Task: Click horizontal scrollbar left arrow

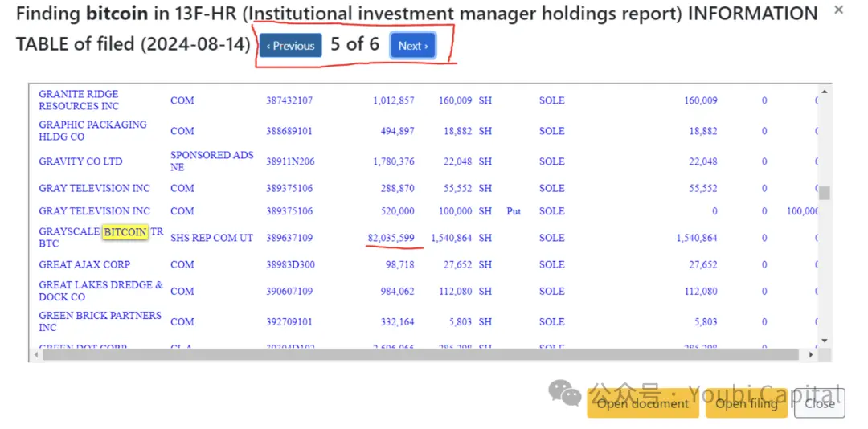Action: click(x=35, y=354)
